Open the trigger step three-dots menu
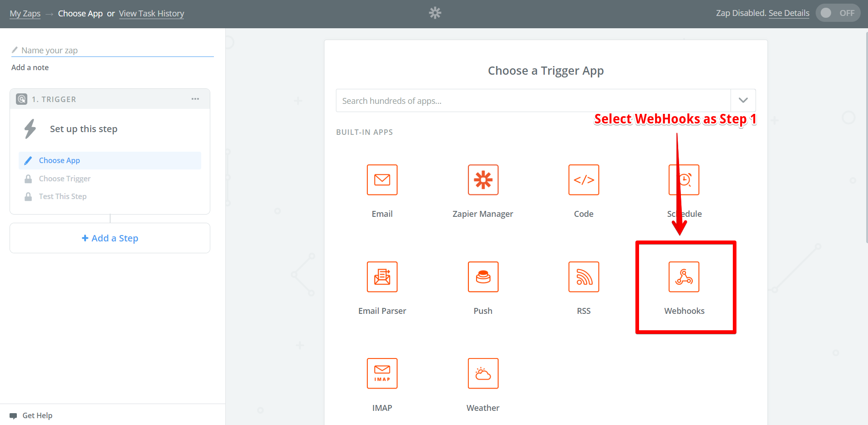 [x=195, y=99]
